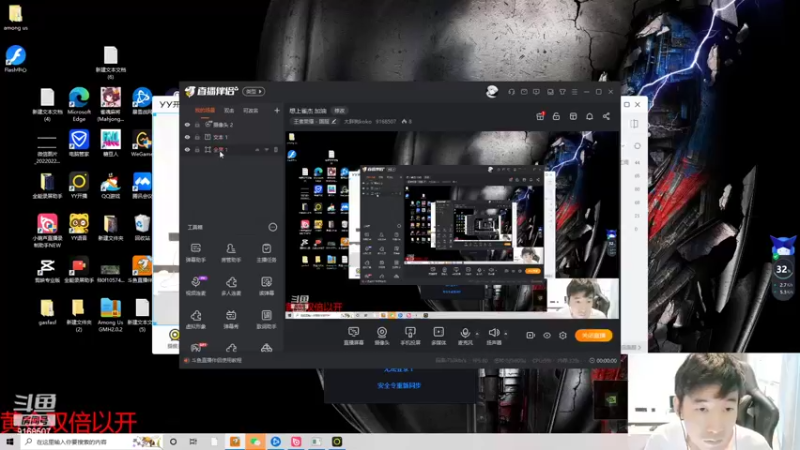Edit the 王者荣耀 category selector

[x=315, y=121]
